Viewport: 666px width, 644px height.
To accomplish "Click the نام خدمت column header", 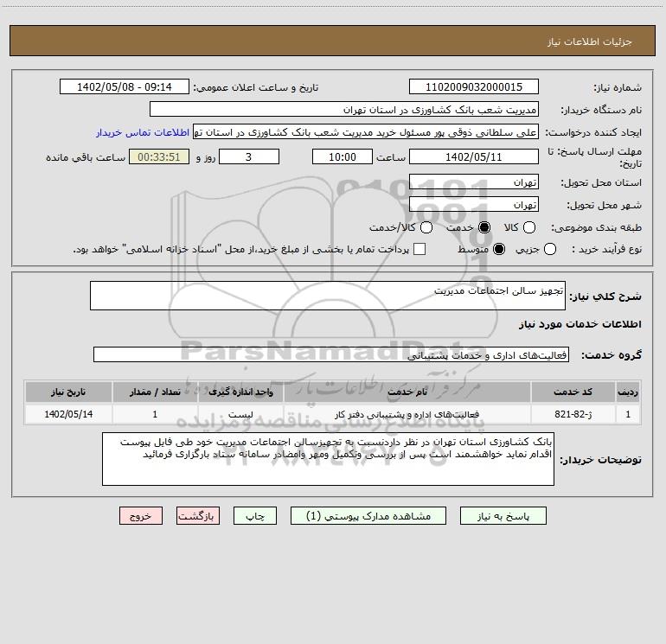I will click(x=407, y=392).
